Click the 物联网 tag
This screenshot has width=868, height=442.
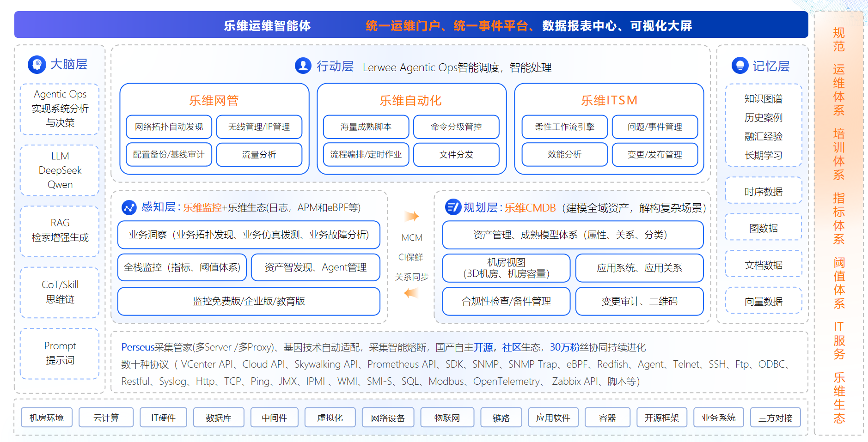click(x=447, y=418)
